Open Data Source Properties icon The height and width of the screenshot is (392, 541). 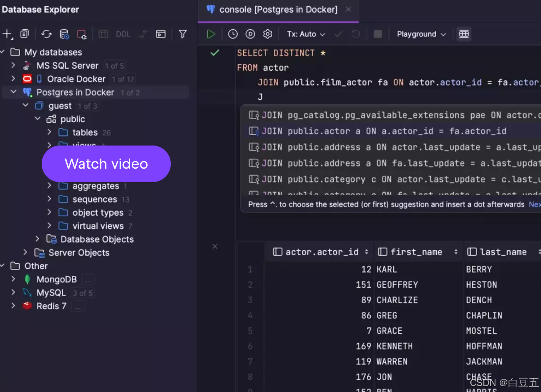64,34
